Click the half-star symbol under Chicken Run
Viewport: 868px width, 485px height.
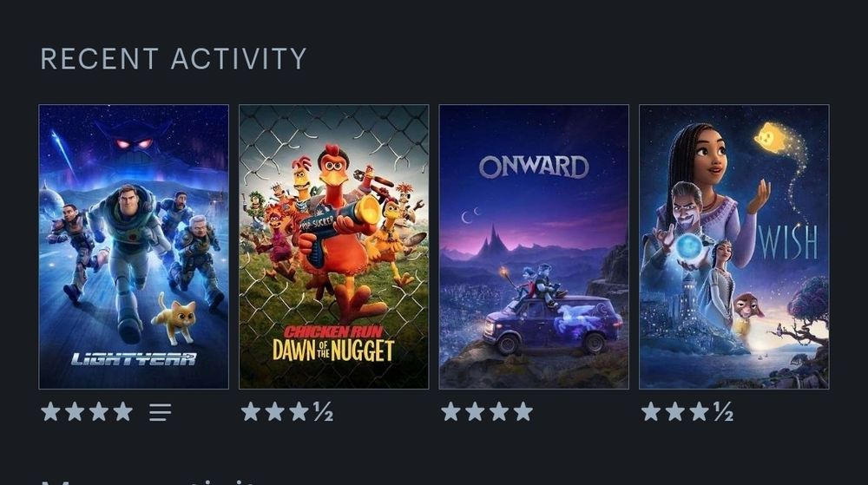tap(323, 411)
